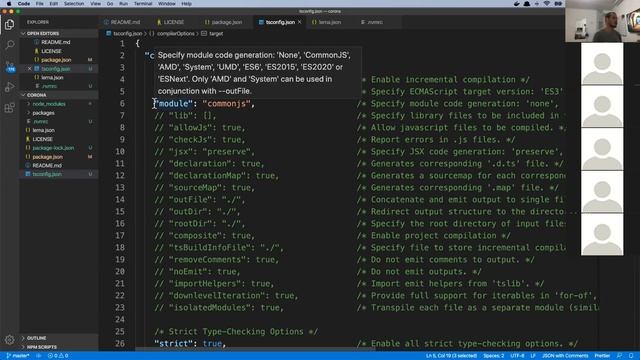Open the notifications bell in status bar
The image size is (640, 360).
631,356
